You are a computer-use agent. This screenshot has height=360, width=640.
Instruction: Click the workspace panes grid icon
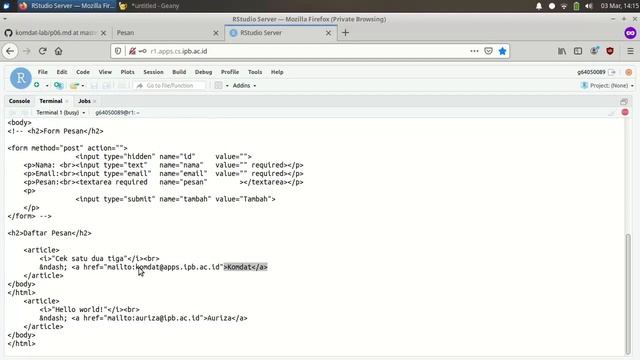click(x=218, y=86)
